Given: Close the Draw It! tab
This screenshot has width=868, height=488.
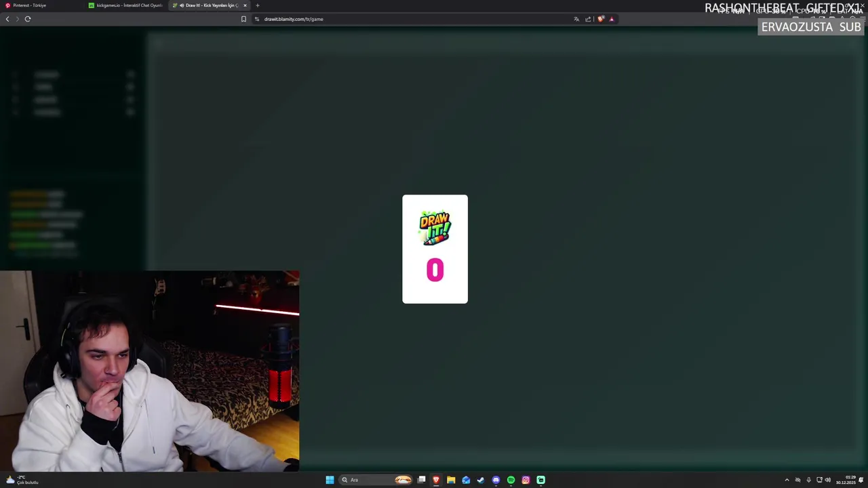Looking at the screenshot, I should coord(245,5).
